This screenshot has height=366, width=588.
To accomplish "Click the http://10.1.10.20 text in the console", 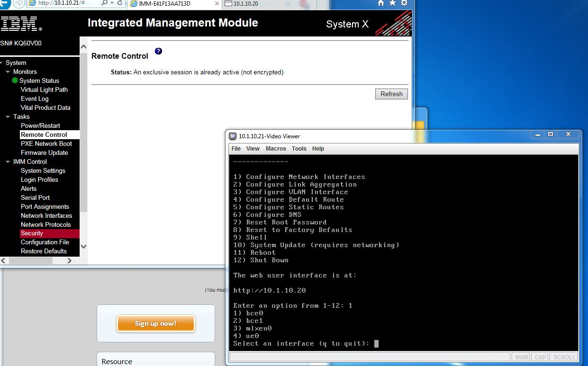I will pyautogui.click(x=270, y=290).
